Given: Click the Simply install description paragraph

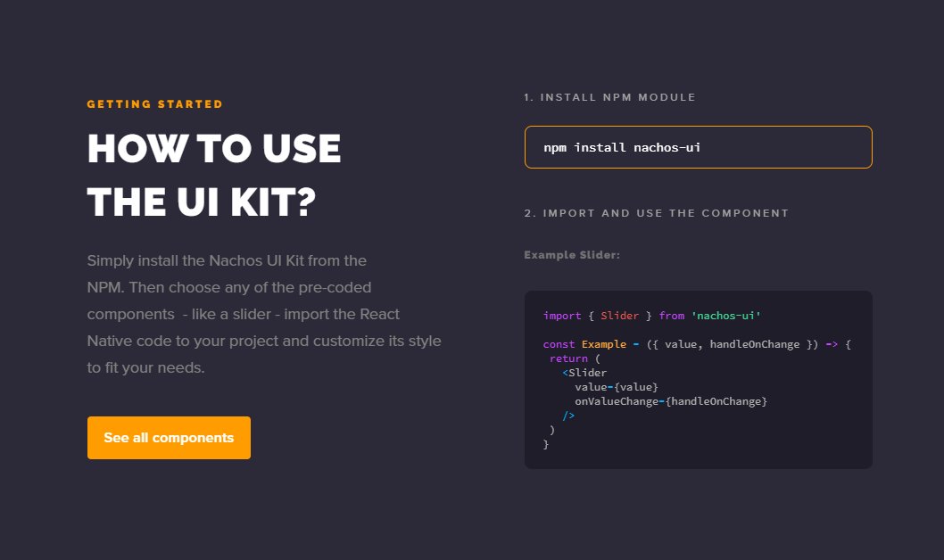Looking at the screenshot, I should pyautogui.click(x=264, y=314).
